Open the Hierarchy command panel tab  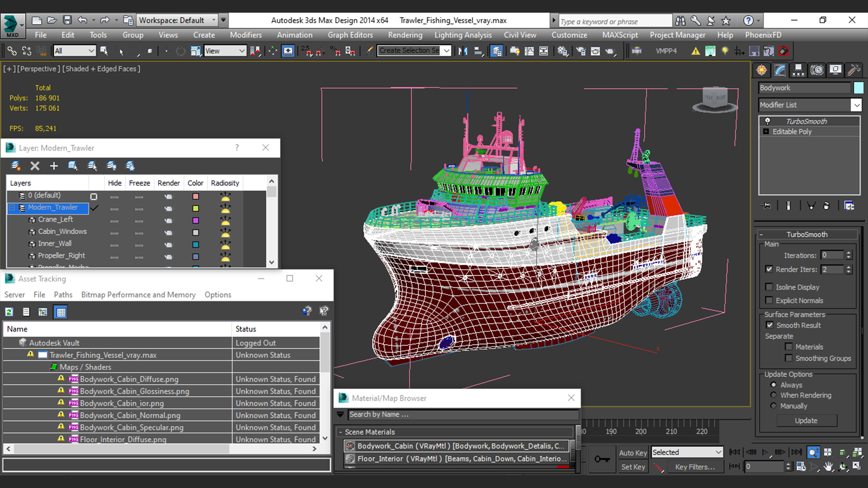[798, 70]
